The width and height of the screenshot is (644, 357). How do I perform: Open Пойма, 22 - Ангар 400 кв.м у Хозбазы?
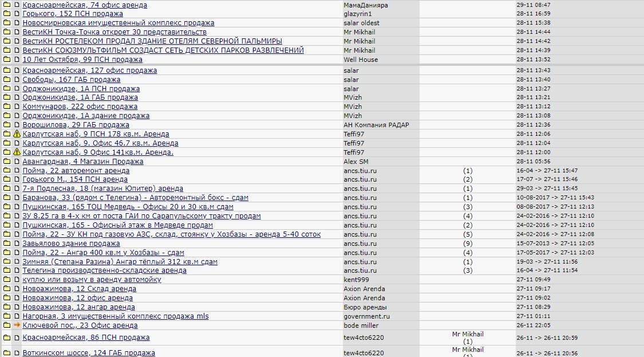point(104,252)
